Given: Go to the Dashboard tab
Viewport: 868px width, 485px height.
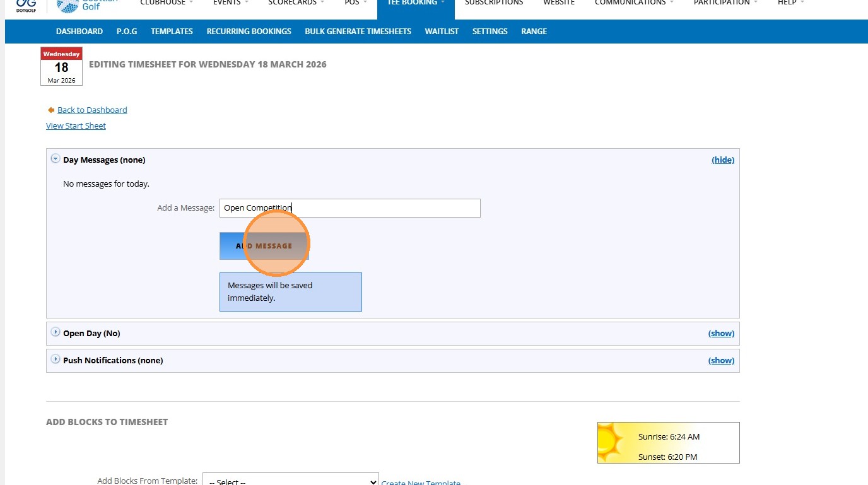Looking at the screenshot, I should [x=79, y=31].
